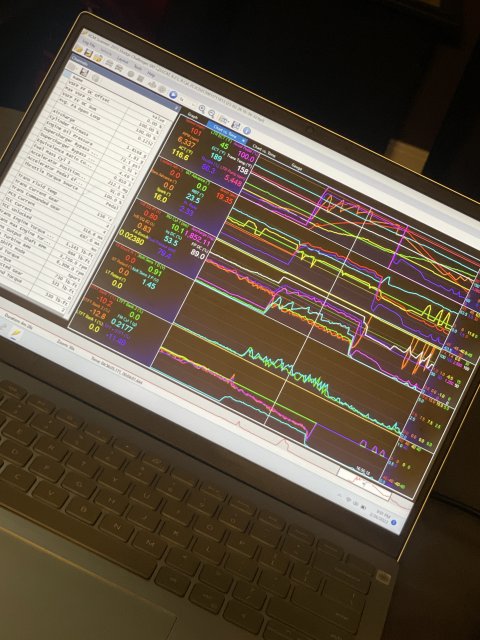This screenshot has width=480, height=640.
Task: Click the blue info circle chart icon
Action: pos(247,130)
